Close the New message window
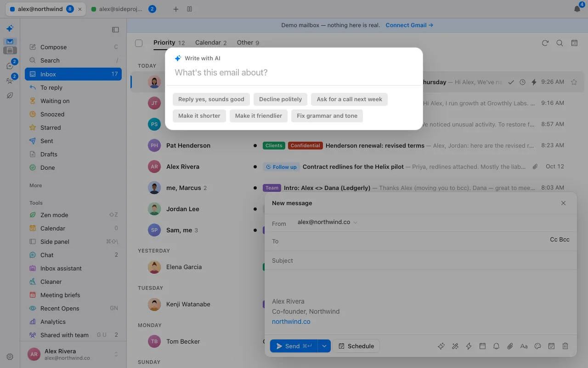 564,203
